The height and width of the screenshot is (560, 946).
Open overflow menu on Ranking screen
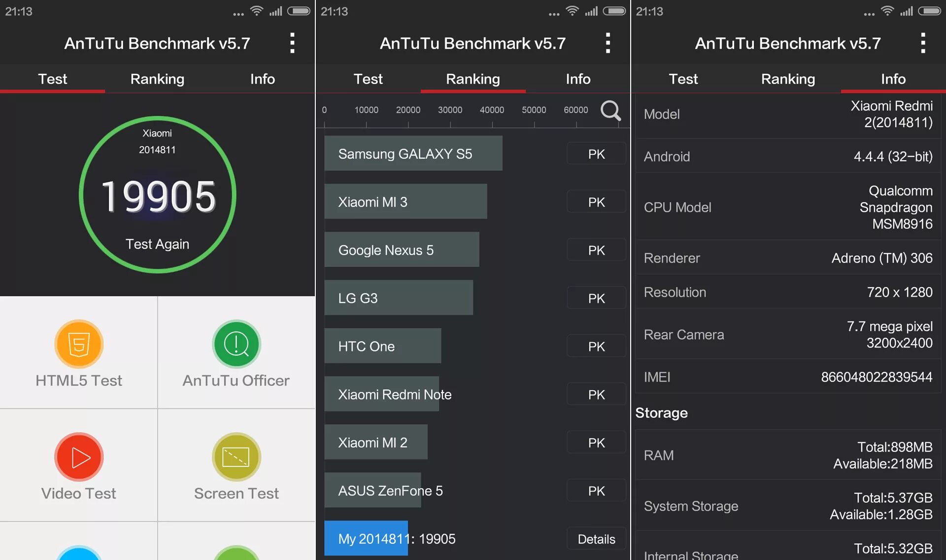point(608,43)
